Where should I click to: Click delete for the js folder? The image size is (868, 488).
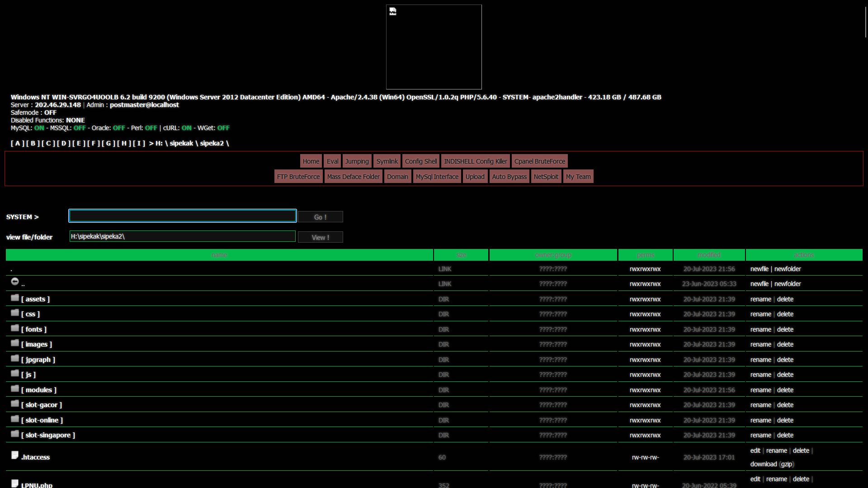point(785,375)
